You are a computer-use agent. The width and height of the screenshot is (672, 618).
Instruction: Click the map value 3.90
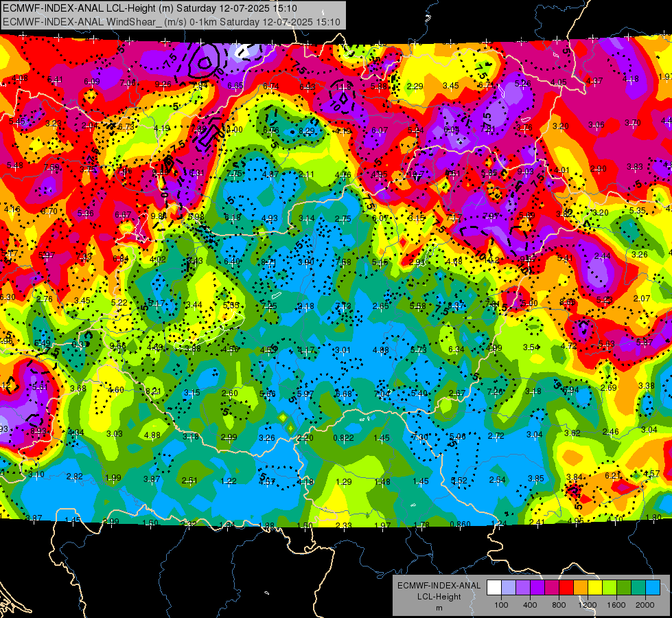(306, 262)
